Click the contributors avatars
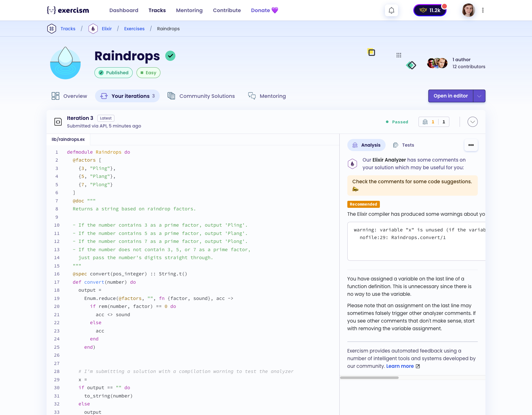Viewport: 532px width, 415px height. (x=437, y=63)
